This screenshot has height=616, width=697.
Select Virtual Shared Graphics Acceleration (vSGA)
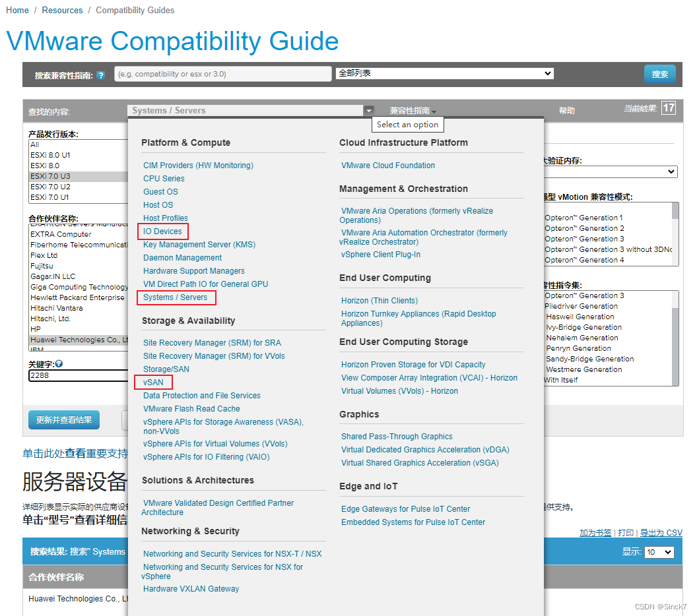(420, 463)
